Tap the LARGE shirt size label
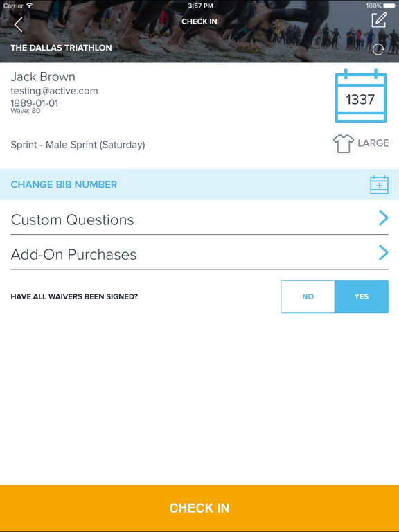The image size is (399, 532). pyautogui.click(x=373, y=143)
